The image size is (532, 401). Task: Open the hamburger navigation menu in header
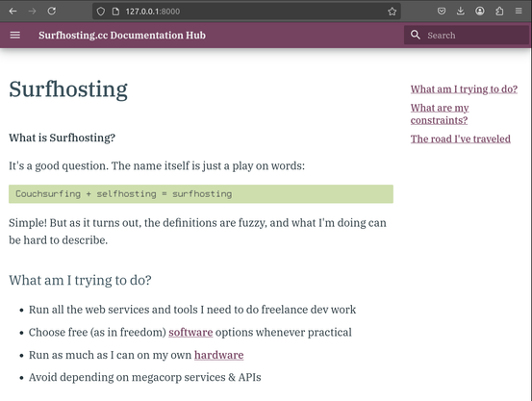15,35
